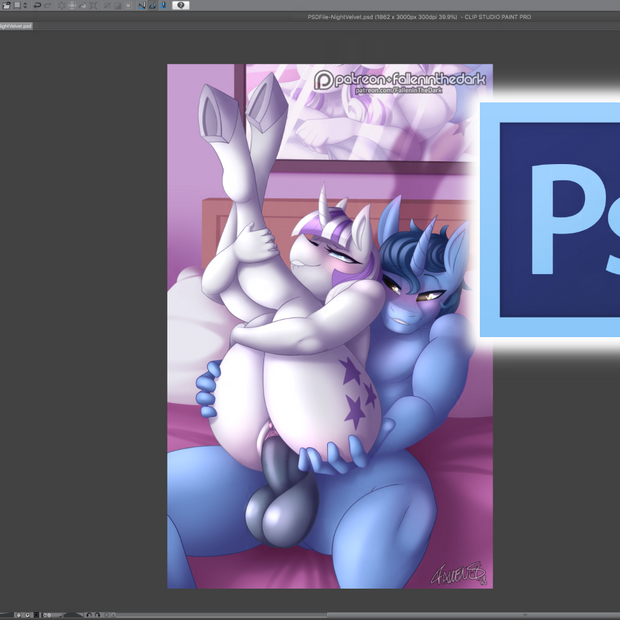Click the horizontal scrollbar at bottom
This screenshot has width=620, height=620.
(x=368, y=615)
